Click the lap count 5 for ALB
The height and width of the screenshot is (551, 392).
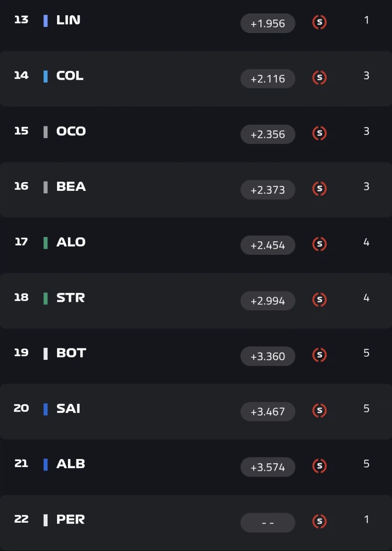pyautogui.click(x=366, y=464)
